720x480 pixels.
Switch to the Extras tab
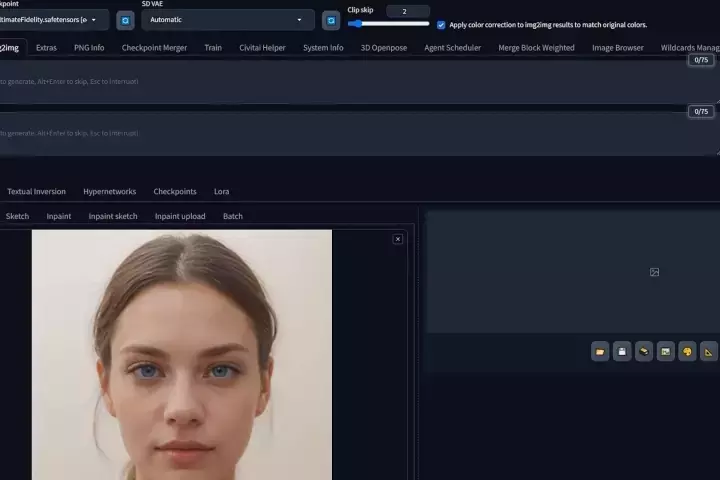(x=46, y=48)
